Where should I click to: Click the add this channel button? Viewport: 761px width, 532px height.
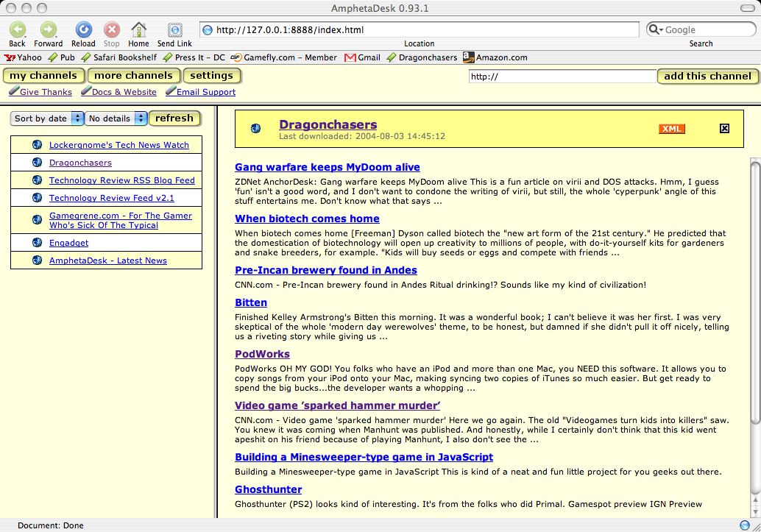[707, 76]
